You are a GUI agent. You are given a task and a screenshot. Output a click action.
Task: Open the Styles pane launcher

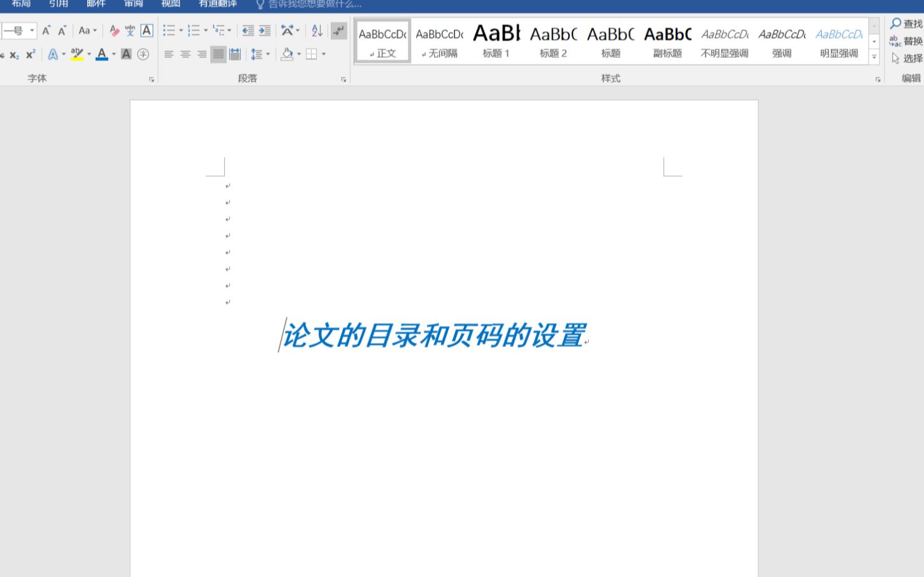(877, 80)
